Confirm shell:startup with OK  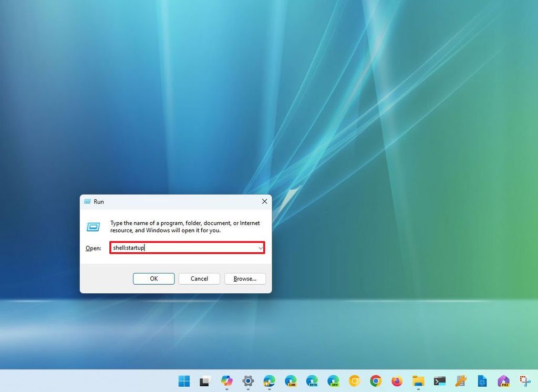[153, 278]
